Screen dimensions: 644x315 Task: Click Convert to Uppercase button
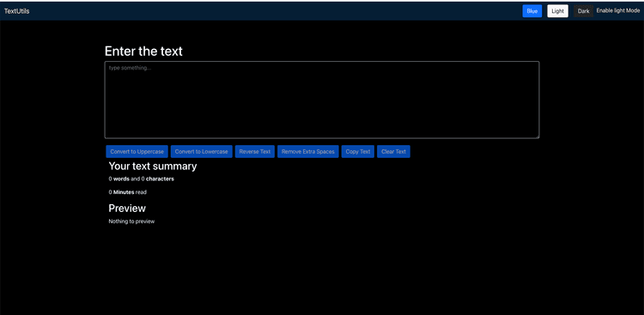pyautogui.click(x=137, y=152)
